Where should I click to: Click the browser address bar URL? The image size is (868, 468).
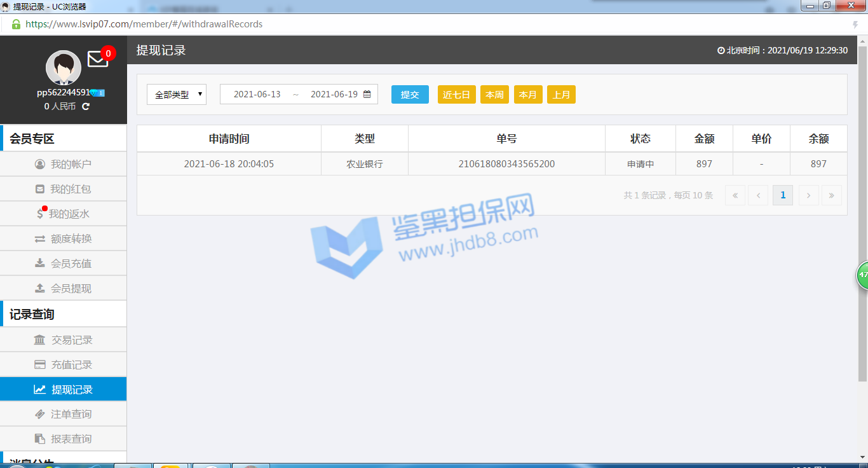(144, 24)
